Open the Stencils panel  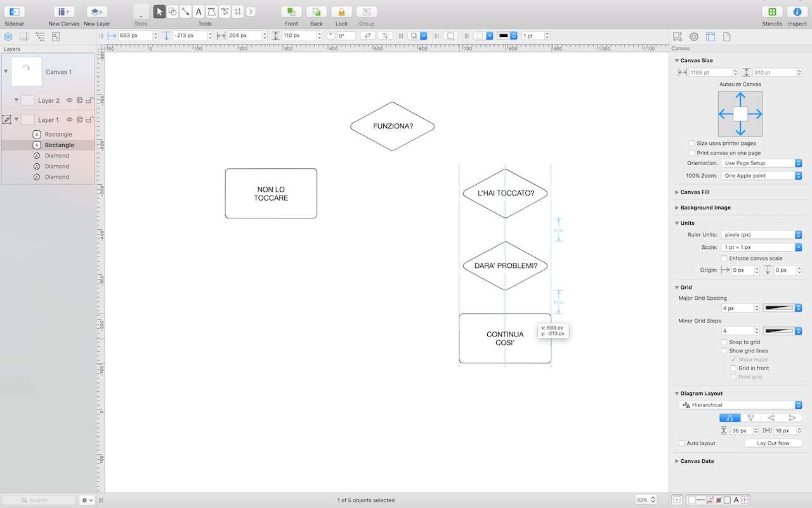click(x=772, y=12)
